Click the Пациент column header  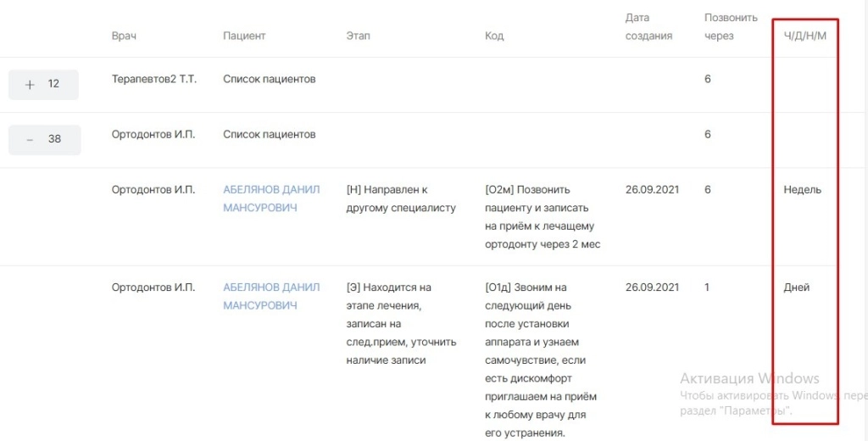(244, 36)
